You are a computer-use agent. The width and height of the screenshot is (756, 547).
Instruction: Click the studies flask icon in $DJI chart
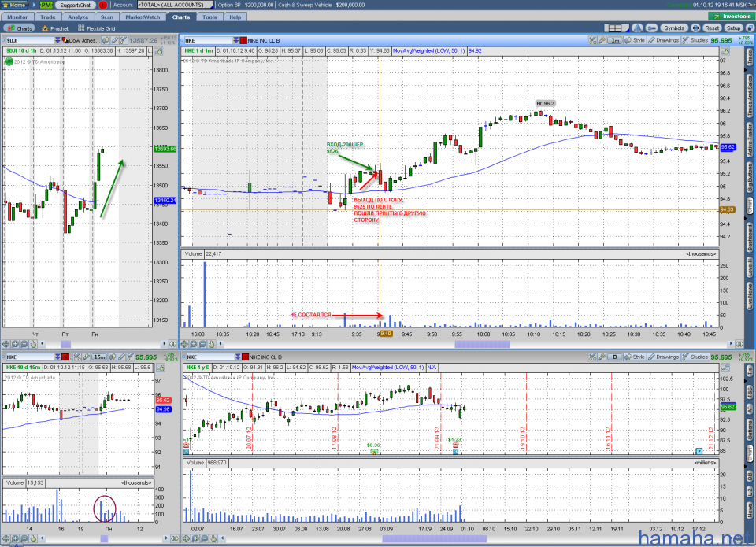coord(123,40)
